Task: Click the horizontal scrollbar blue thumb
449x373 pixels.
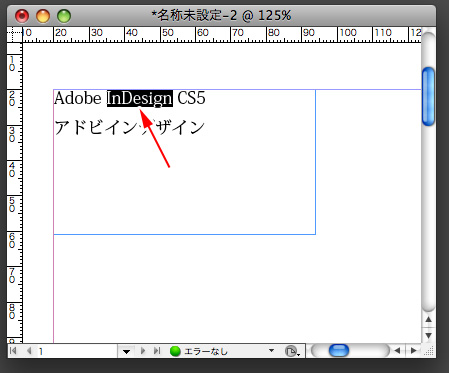Action: [x=339, y=351]
